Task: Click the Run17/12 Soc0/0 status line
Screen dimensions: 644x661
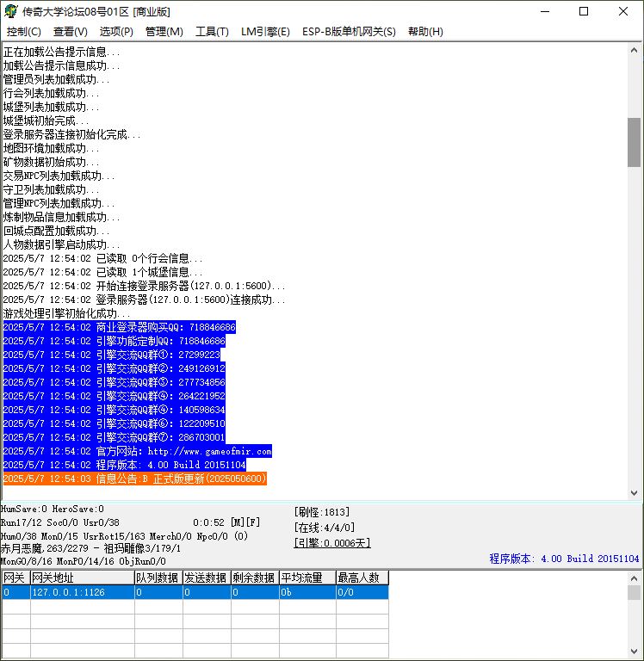Action: coord(60,522)
